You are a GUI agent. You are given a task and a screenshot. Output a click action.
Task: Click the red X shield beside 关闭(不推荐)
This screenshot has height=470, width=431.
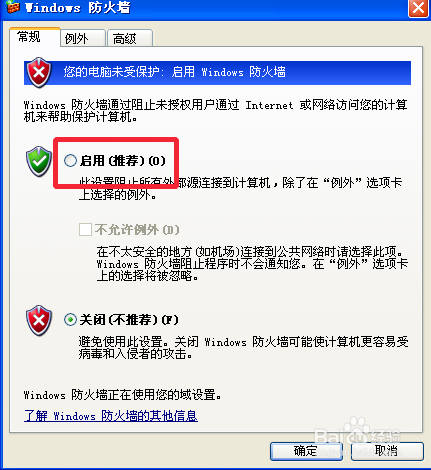tap(39, 320)
